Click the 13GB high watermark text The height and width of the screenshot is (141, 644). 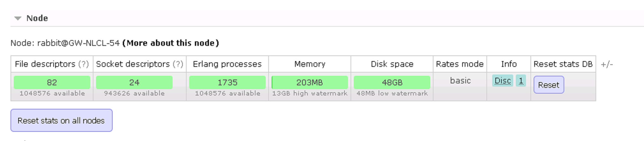point(310,93)
